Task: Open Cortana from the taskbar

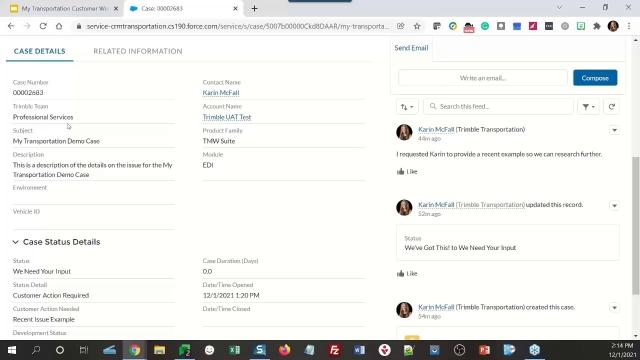Action: 60,350
